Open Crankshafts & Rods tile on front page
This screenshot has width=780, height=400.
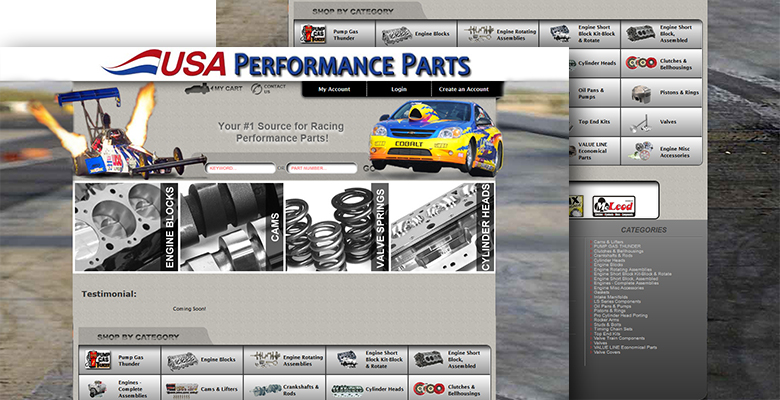coord(285,388)
